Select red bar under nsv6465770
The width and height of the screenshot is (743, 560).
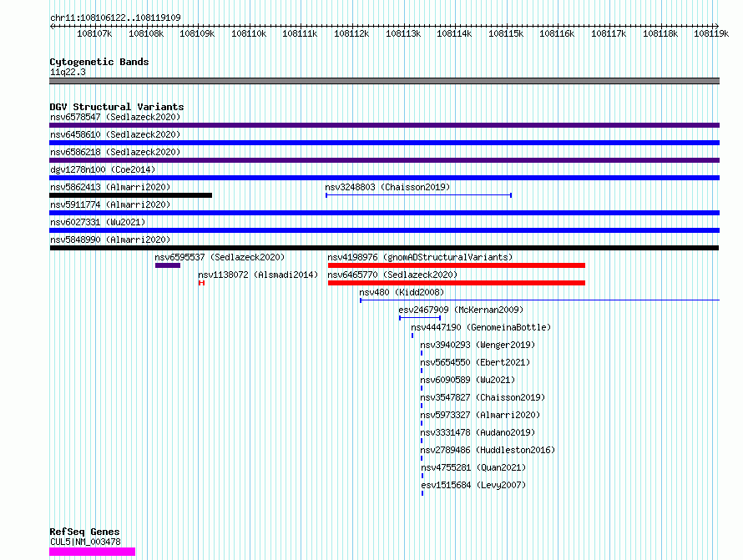click(457, 283)
